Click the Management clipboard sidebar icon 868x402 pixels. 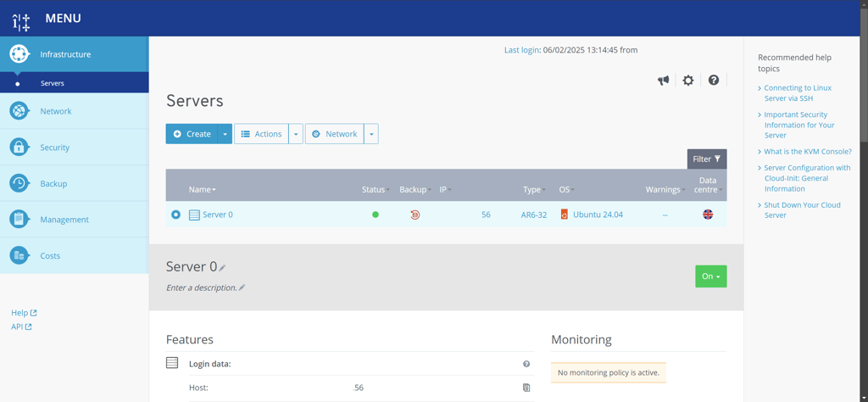pyautogui.click(x=19, y=220)
